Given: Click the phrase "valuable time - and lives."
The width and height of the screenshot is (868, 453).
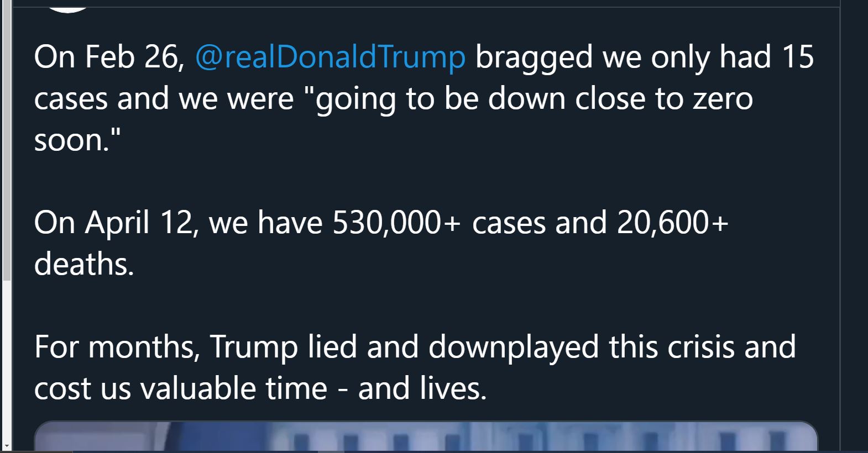Looking at the screenshot, I should [313, 388].
